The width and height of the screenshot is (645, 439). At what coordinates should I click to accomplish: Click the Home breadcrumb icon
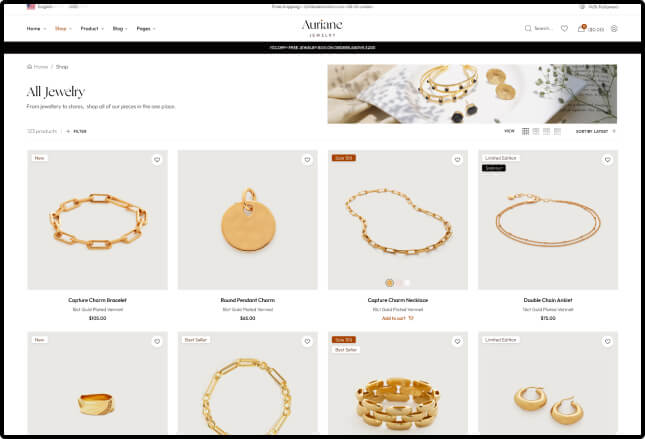point(29,67)
